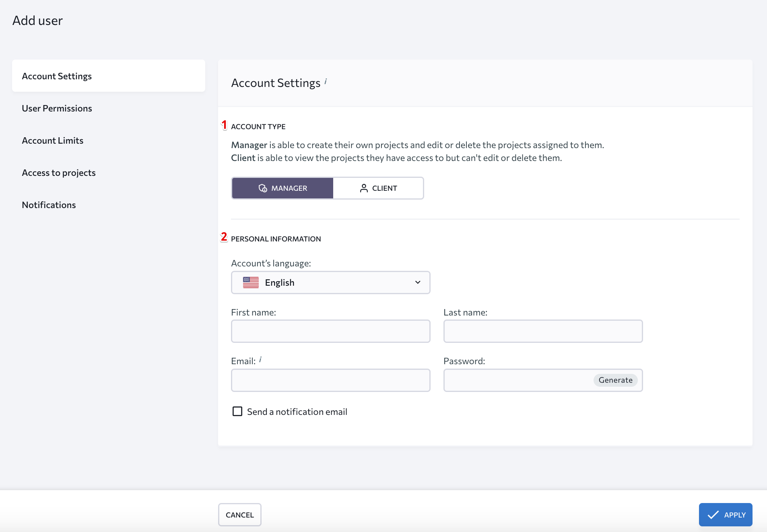Switch account type to Client
Screen dimensions: 767x532
(x=378, y=188)
